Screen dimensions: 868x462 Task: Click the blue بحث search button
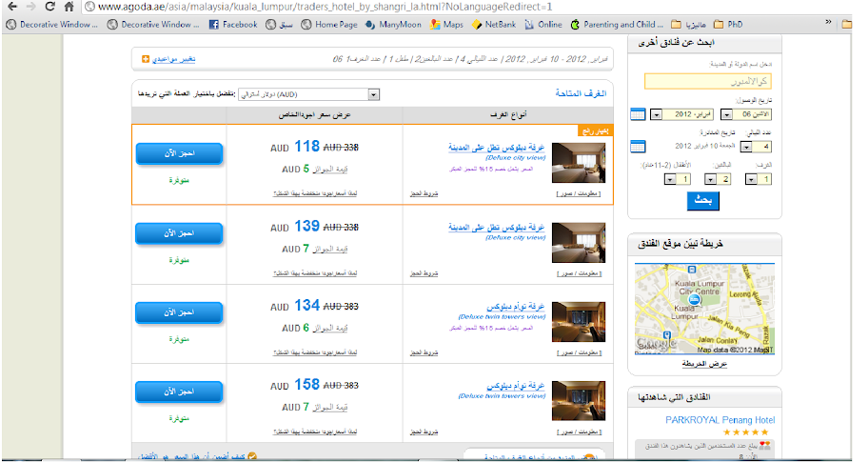703,200
